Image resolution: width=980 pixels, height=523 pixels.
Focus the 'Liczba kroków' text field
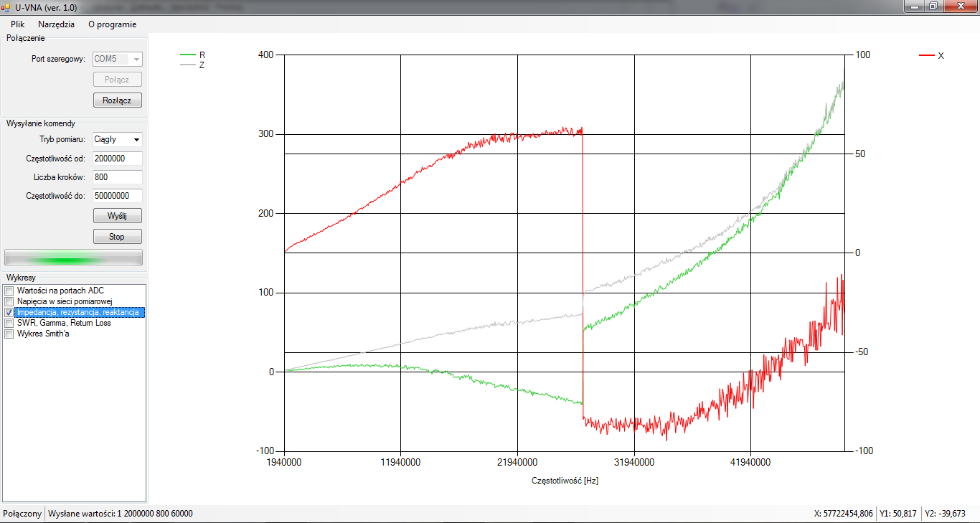click(x=117, y=176)
